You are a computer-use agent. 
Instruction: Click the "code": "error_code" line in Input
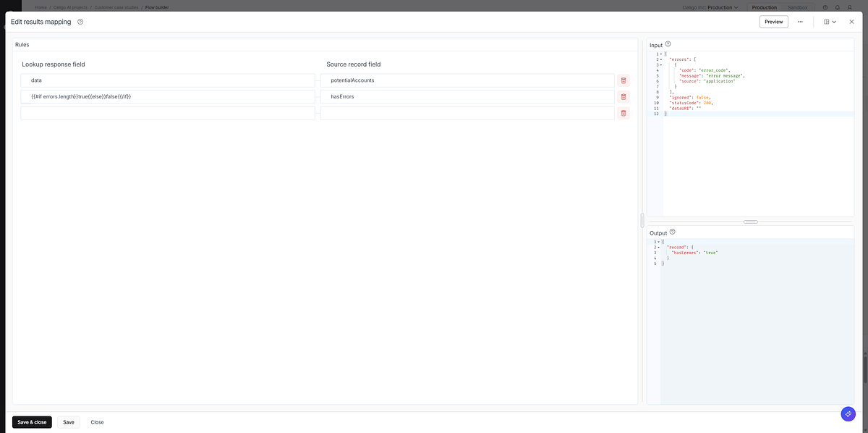(705, 70)
